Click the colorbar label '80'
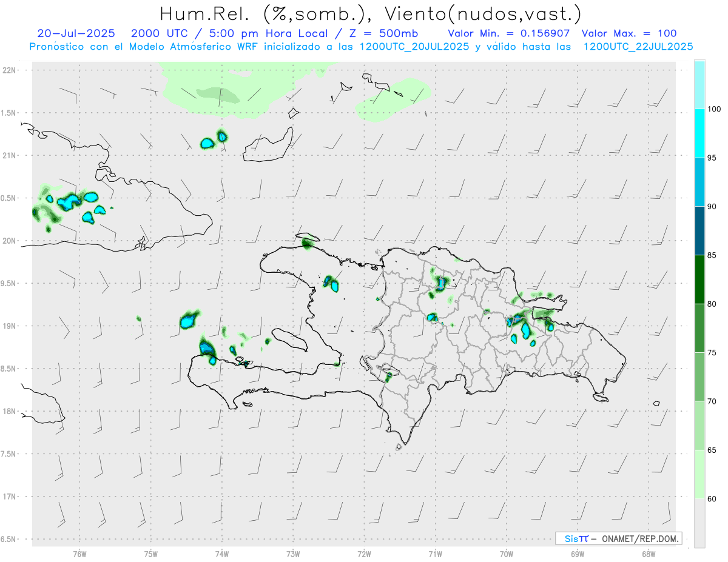This screenshot has height=562, width=728. 713,304
